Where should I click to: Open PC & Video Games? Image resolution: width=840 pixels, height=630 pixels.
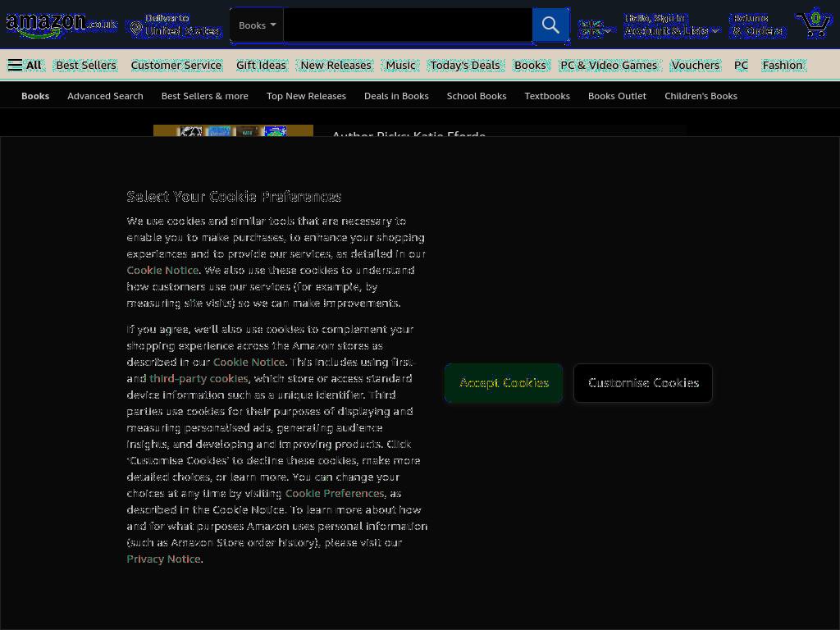click(x=609, y=66)
